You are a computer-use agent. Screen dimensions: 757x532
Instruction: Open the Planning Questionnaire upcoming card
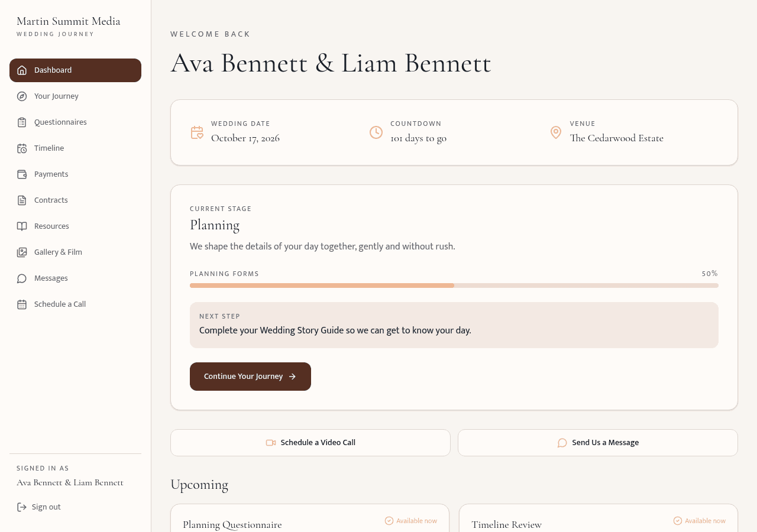[x=310, y=518]
